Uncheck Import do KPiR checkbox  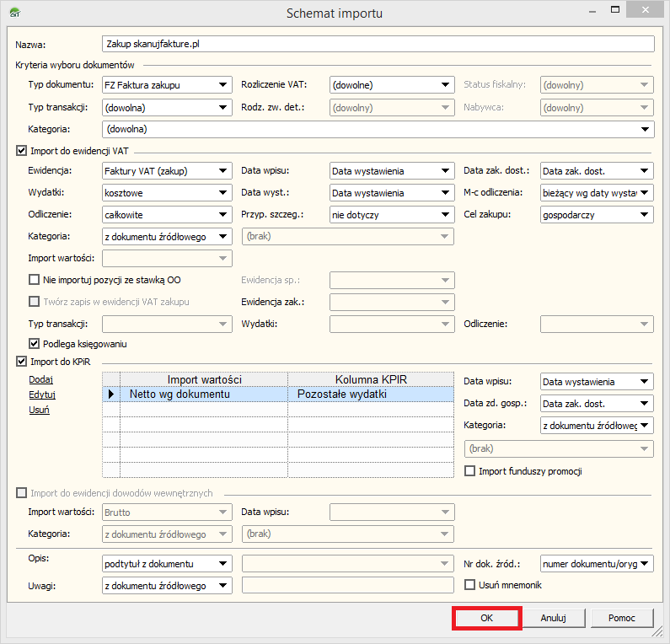22,362
